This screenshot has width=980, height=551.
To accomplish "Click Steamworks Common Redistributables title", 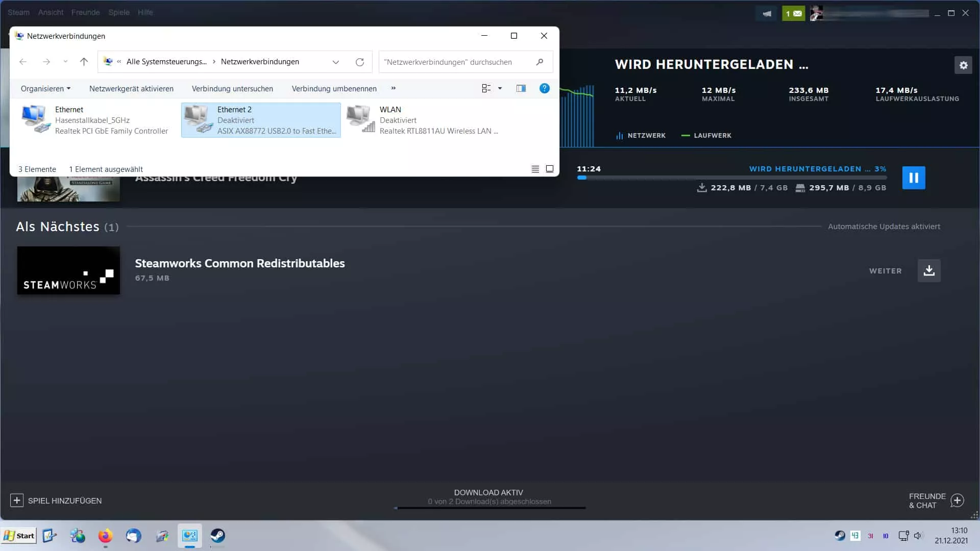I will [239, 263].
